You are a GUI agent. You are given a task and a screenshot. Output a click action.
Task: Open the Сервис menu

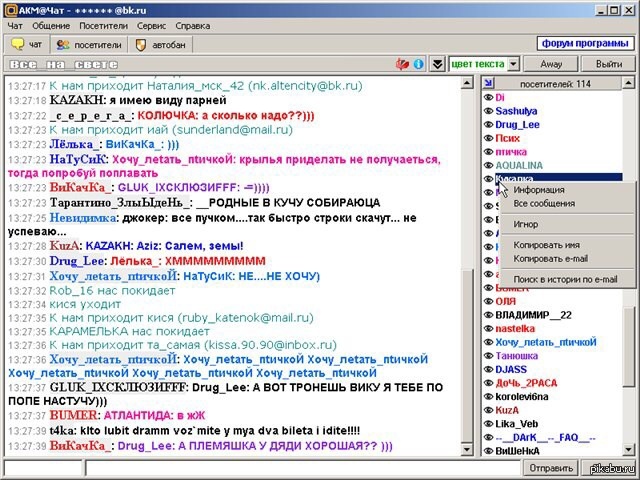pos(152,25)
